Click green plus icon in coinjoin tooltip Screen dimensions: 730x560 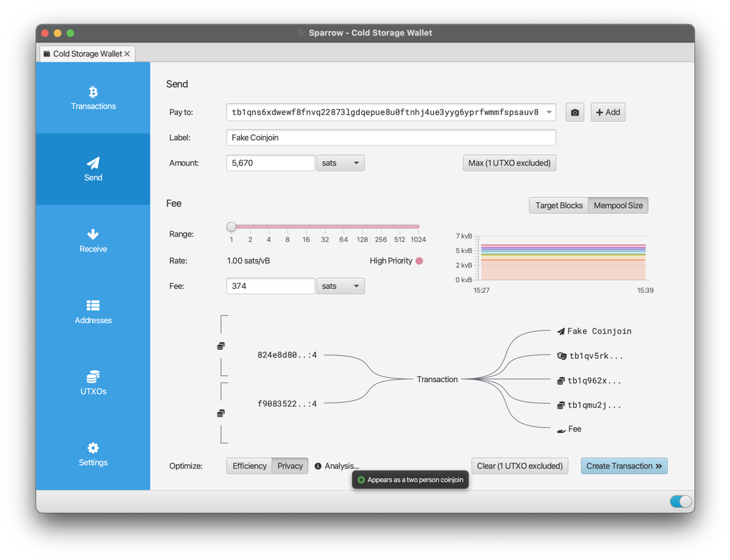(x=361, y=480)
